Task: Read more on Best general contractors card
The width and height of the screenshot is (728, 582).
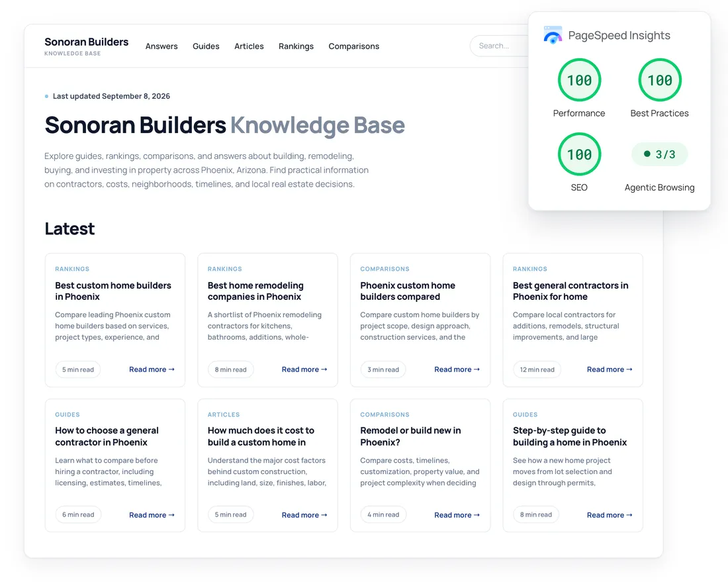Action: [x=610, y=369]
